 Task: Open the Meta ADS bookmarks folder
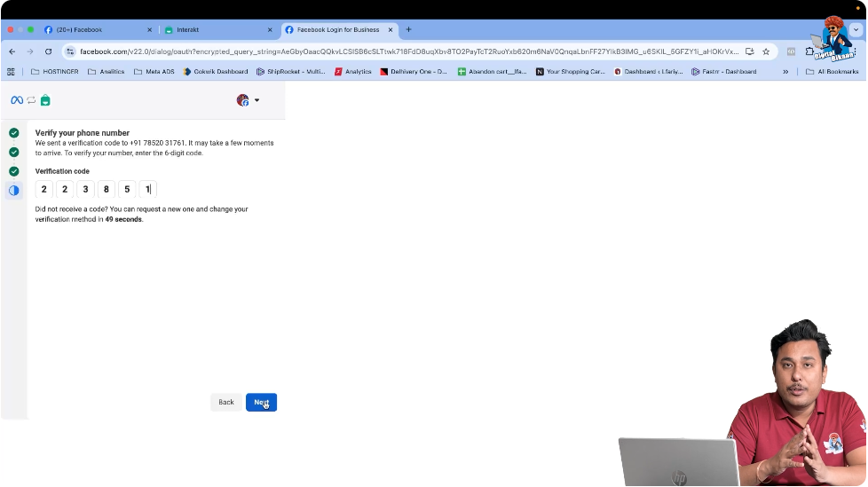tap(154, 71)
